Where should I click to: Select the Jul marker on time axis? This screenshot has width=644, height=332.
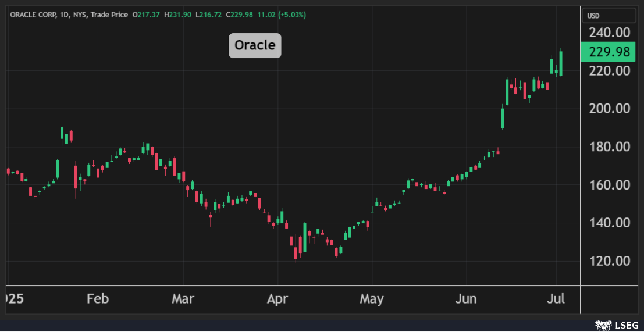pyautogui.click(x=557, y=299)
